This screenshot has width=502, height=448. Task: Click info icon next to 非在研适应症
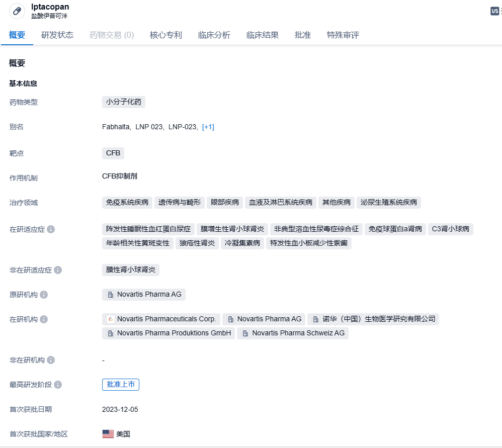(x=58, y=270)
